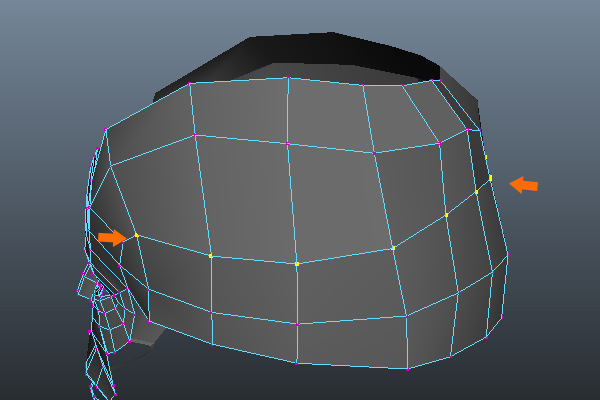Screen dimensions: 600x400
Task: Select the yellow vertex nearest the right orange arrow
Action: (x=491, y=178)
